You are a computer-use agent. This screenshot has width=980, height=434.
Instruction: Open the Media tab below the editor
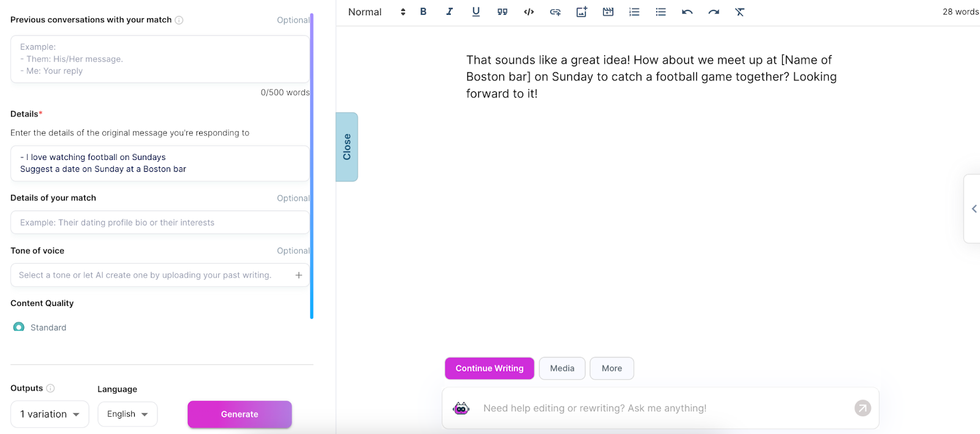click(x=562, y=368)
